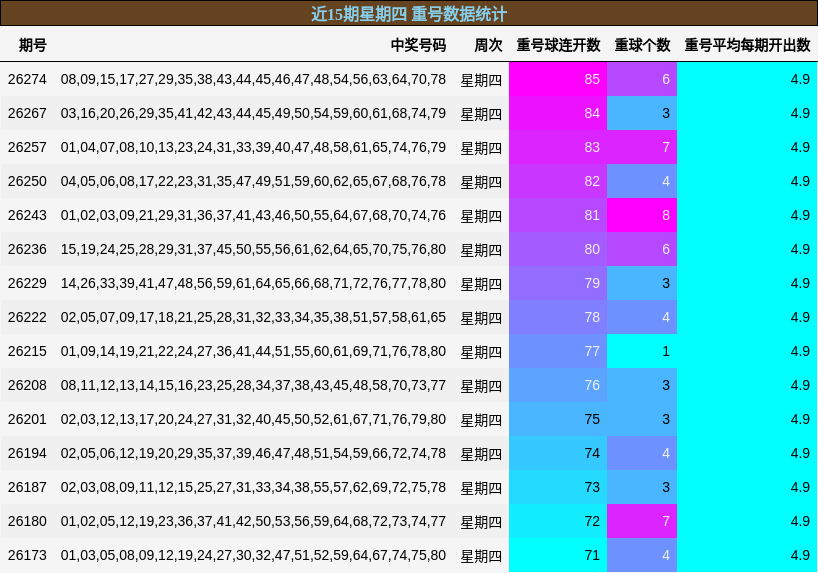This screenshot has width=818, height=573.
Task: Click the consecutive count cell 76
Action: coord(558,385)
